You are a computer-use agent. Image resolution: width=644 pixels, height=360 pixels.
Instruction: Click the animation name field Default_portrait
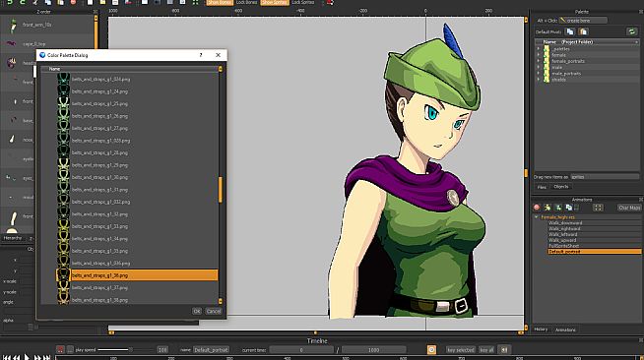pos(211,350)
